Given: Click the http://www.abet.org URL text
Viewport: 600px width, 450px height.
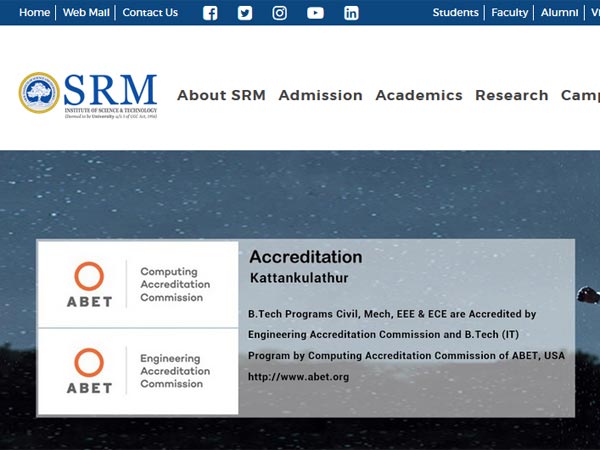Looking at the screenshot, I should (x=298, y=377).
